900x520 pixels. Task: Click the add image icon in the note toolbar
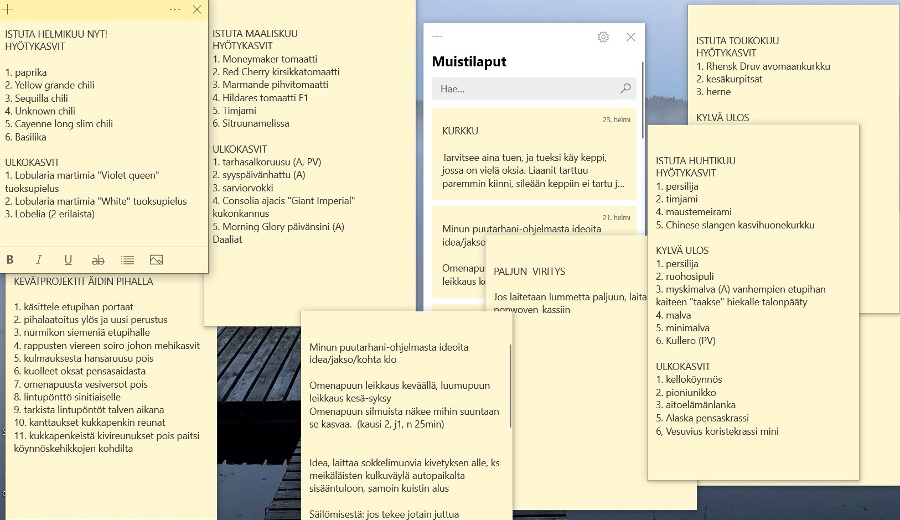156,260
